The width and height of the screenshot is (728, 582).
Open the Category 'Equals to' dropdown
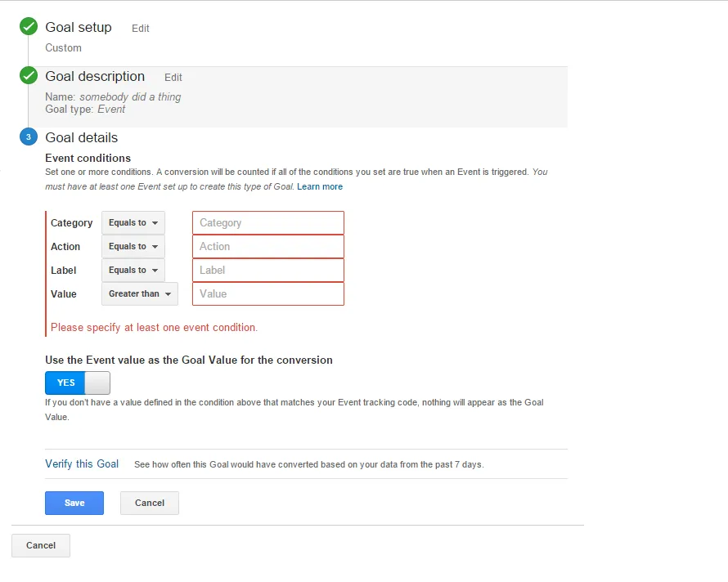pos(133,222)
